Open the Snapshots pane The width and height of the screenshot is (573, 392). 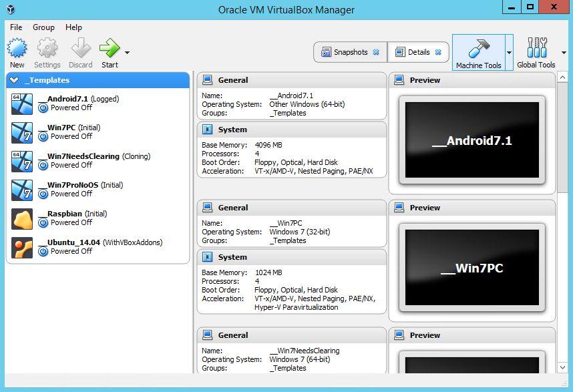350,52
